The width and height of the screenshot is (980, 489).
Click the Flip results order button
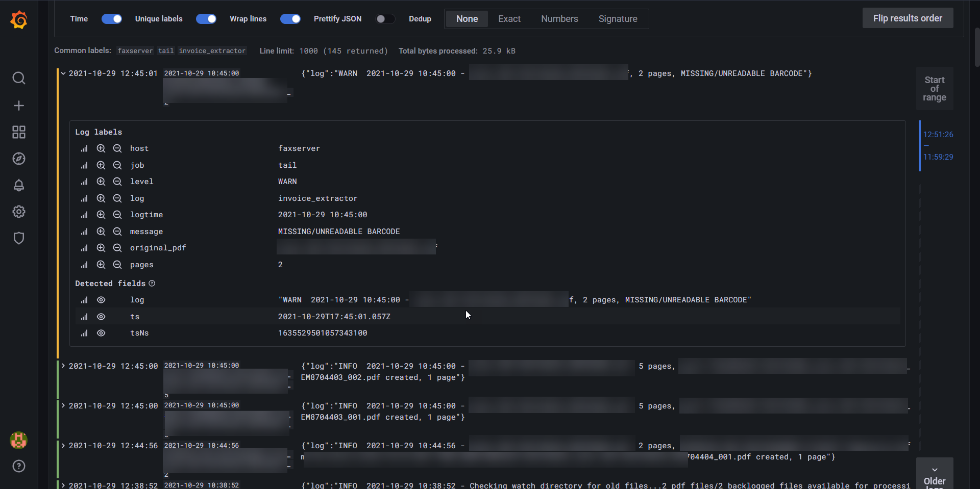tap(908, 18)
